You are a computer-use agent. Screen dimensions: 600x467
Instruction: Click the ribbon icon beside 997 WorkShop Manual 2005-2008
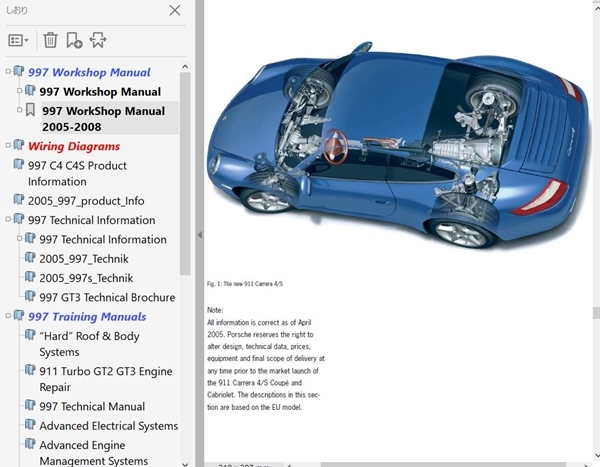pos(30,110)
